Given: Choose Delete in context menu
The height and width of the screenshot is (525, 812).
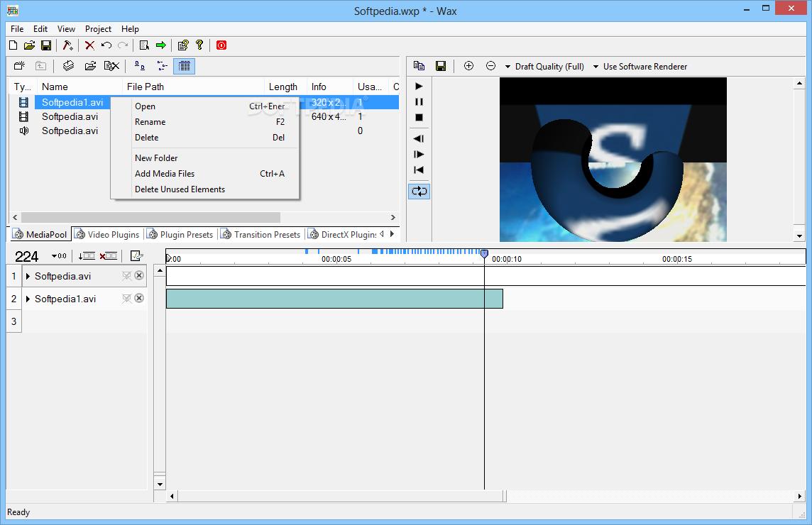Looking at the screenshot, I should coord(205,137).
